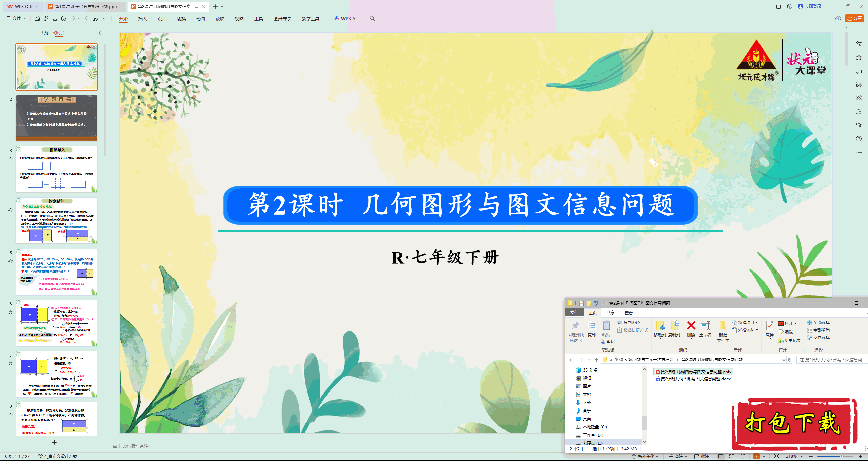The image size is (868, 461).
Task: Open the 新建项目 dropdown in Explorer
Action: (745, 322)
